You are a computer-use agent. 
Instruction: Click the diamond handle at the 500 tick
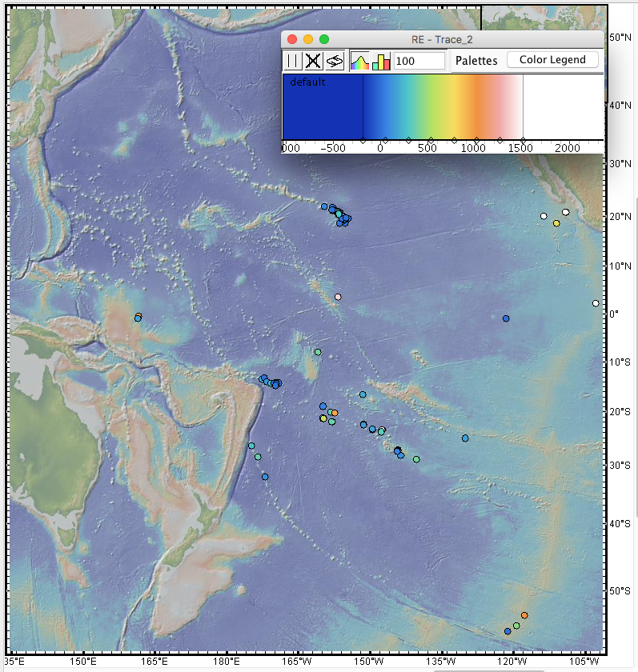tap(431, 140)
